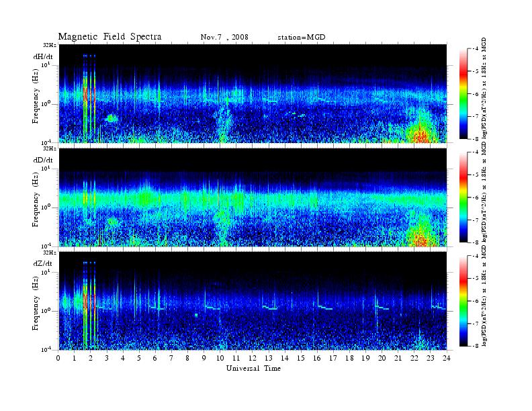
Task: Click the "32Hz" label atop the dD/dt panel
Action: [50, 148]
